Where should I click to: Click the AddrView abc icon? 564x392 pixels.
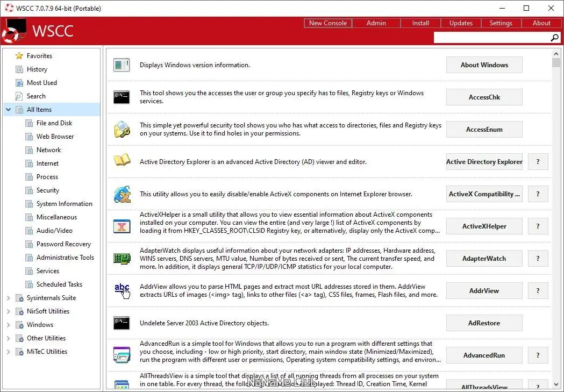(x=122, y=290)
